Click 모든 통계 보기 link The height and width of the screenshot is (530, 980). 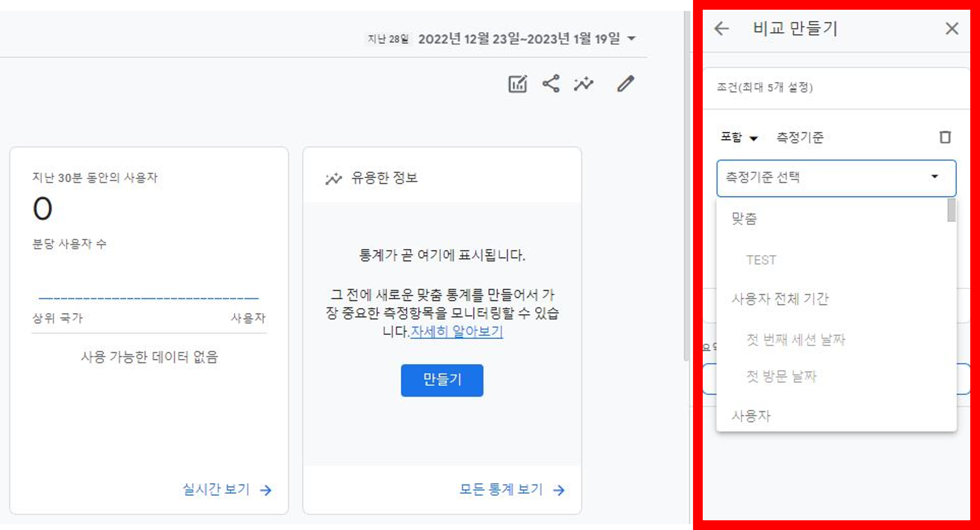501,489
